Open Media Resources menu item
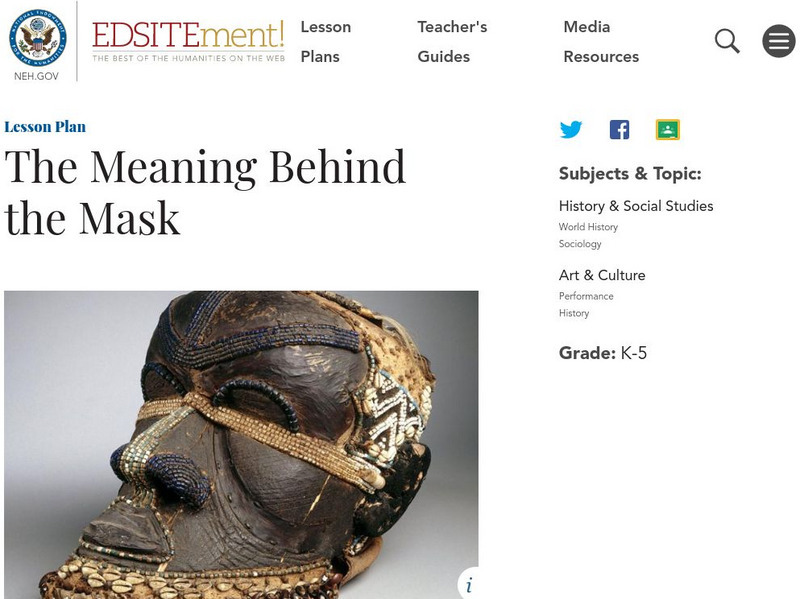800x599 pixels. tap(601, 41)
